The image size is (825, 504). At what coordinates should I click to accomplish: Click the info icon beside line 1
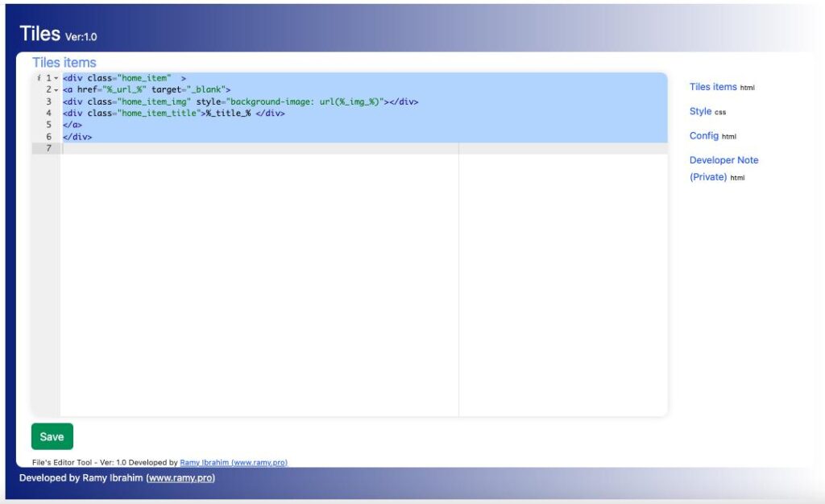tap(39, 78)
